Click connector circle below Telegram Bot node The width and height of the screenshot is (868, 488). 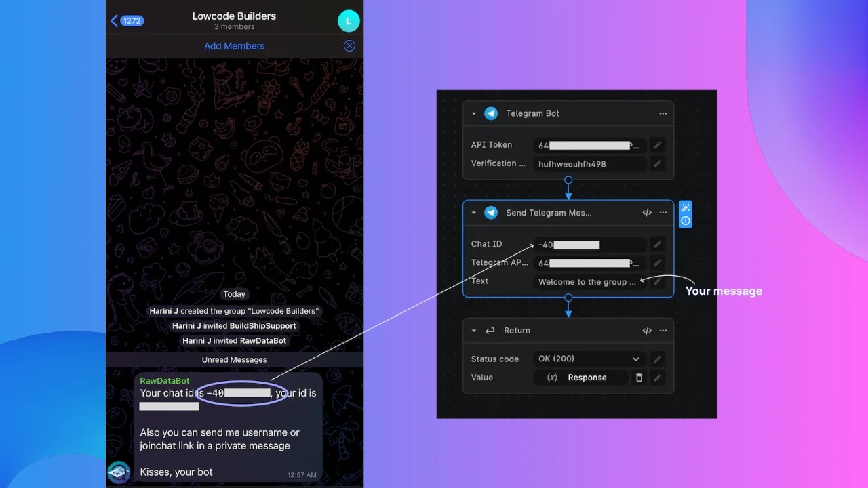pyautogui.click(x=568, y=180)
